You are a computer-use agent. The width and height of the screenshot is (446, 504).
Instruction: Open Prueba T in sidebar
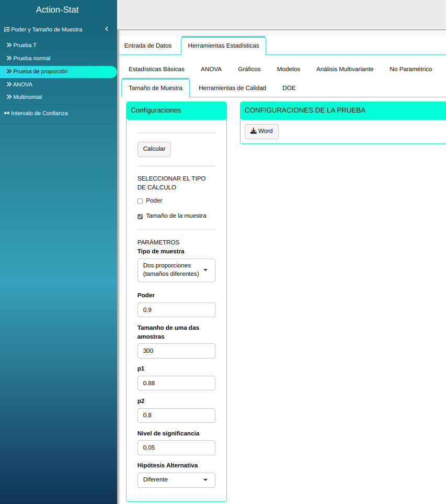coord(25,45)
